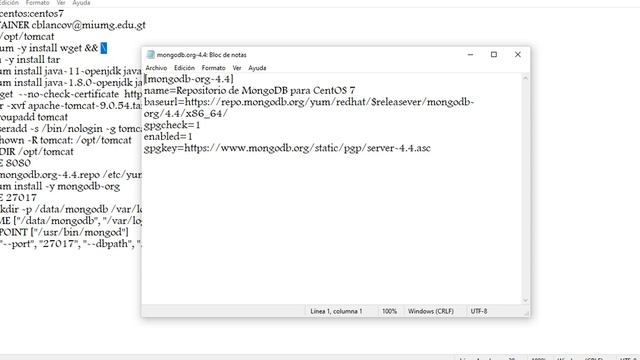Click the E 27017 line in background window
The width and height of the screenshot is (640, 360).
pos(18,198)
